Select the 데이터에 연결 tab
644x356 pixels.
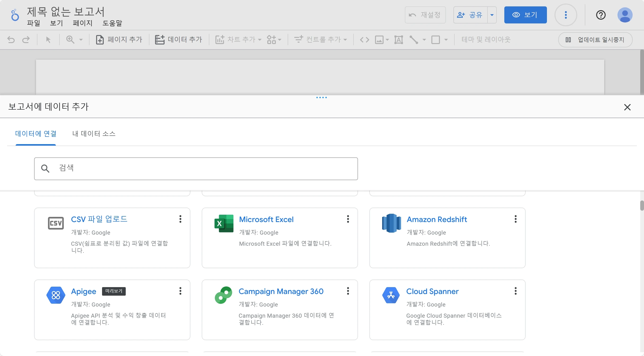(x=36, y=133)
